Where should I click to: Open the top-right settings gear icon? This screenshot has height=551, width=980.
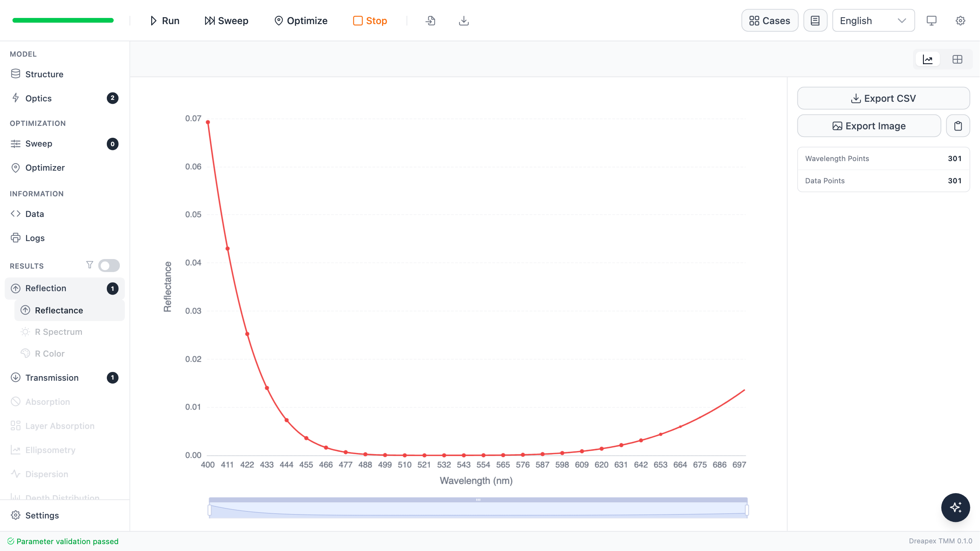coord(960,21)
